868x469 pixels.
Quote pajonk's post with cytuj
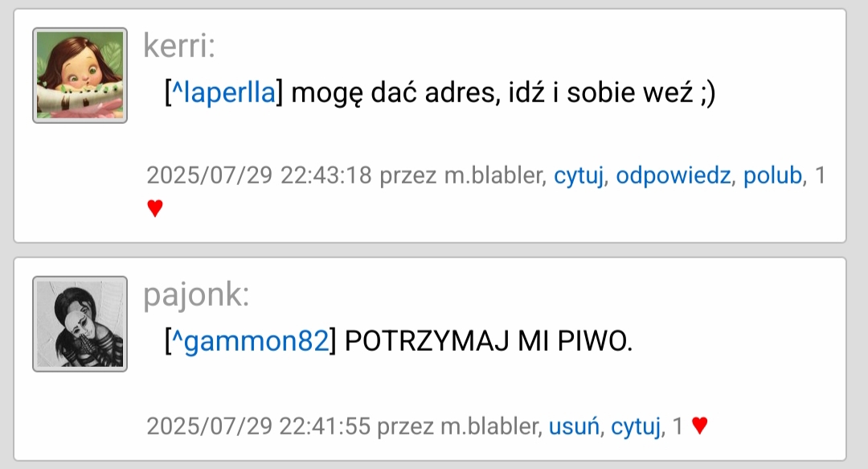click(636, 426)
